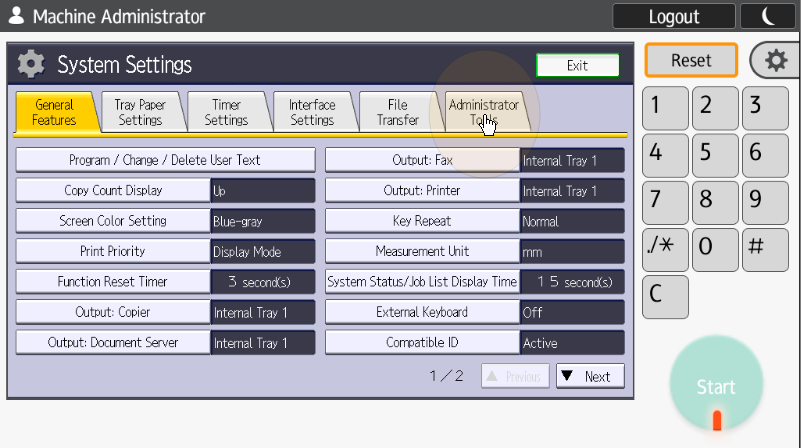The height and width of the screenshot is (448, 801).
Task: Open the Output: Copier tray selection
Action: (113, 312)
